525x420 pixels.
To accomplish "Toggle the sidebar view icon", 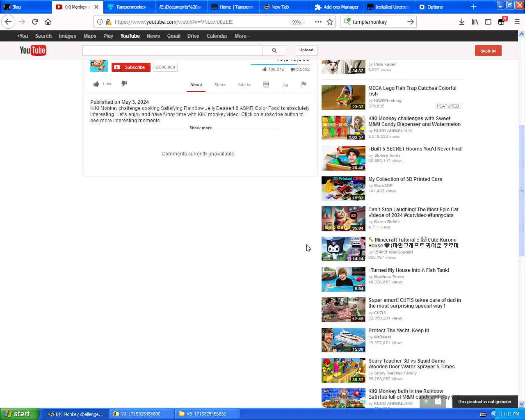I will pyautogui.click(x=488, y=22).
